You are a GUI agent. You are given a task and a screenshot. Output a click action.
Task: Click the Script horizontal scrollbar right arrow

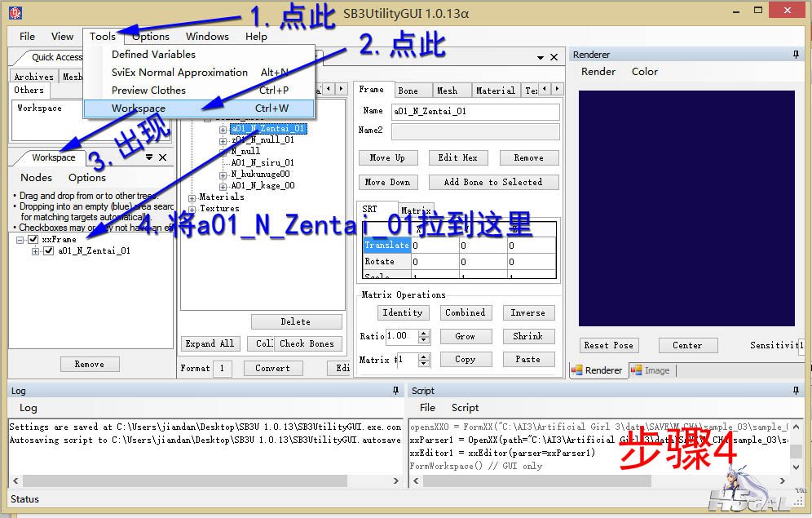[783, 480]
